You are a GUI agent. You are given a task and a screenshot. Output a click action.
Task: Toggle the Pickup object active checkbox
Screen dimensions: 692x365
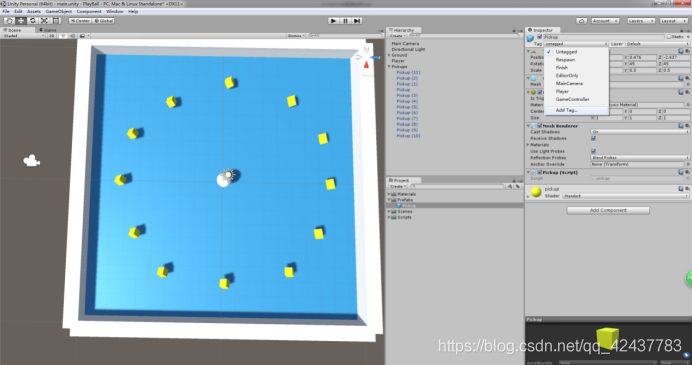point(539,37)
